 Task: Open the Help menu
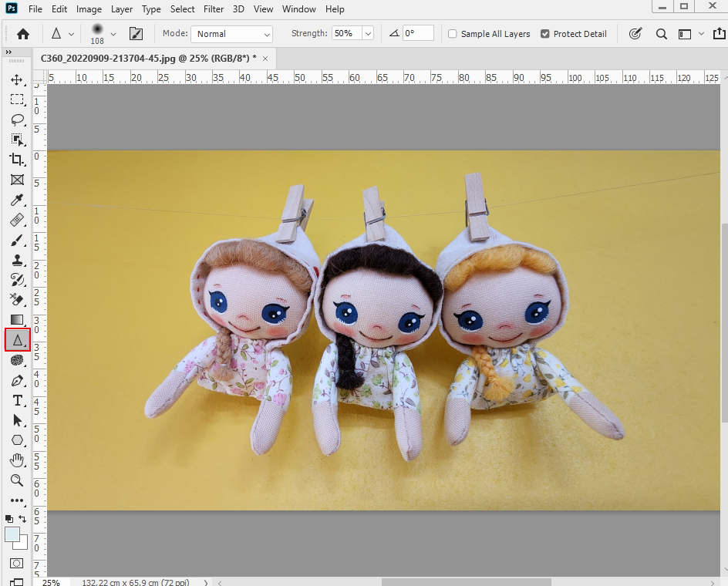coord(335,8)
